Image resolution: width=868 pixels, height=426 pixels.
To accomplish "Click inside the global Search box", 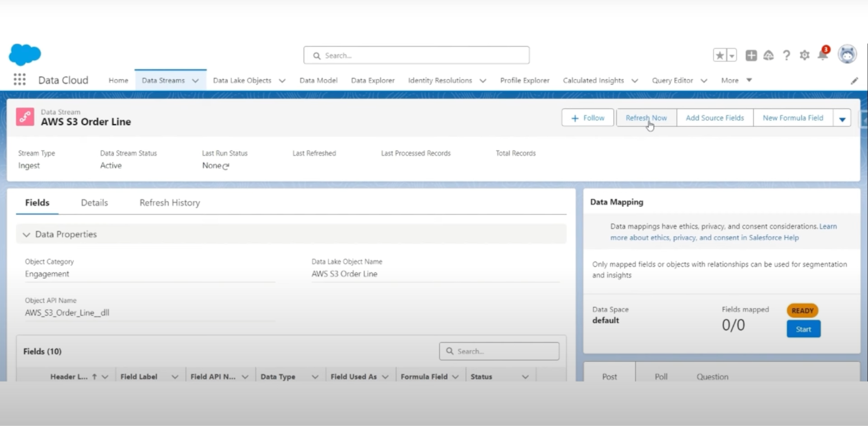I will tap(417, 55).
